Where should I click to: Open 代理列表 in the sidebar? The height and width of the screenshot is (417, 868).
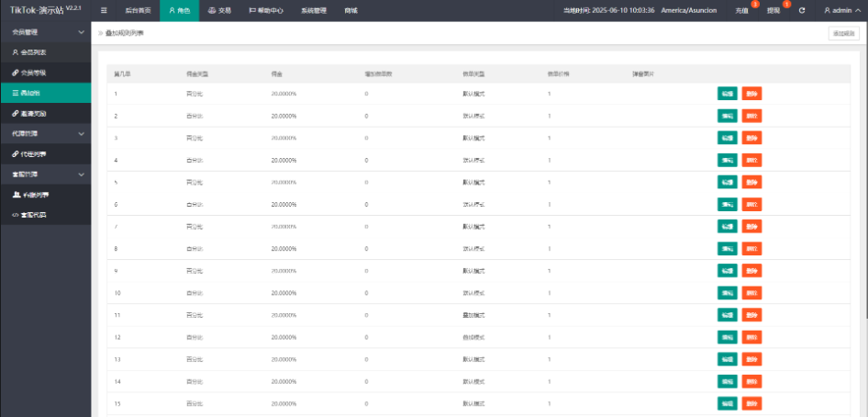point(45,154)
